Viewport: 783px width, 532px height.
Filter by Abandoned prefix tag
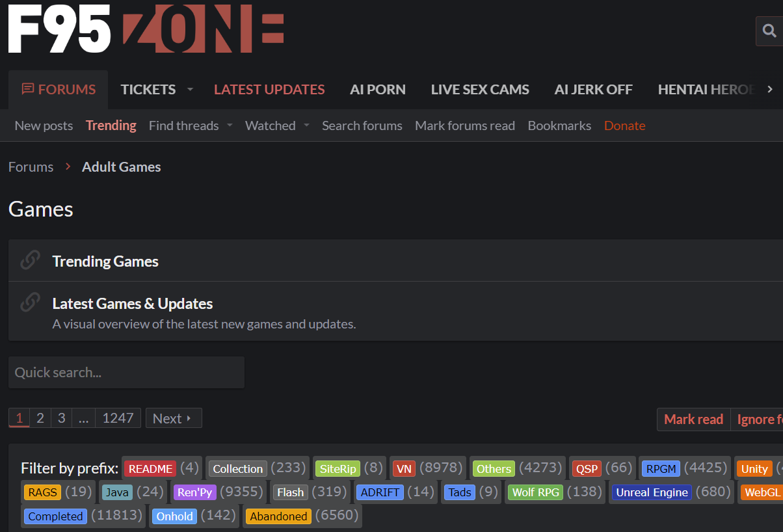(x=278, y=516)
